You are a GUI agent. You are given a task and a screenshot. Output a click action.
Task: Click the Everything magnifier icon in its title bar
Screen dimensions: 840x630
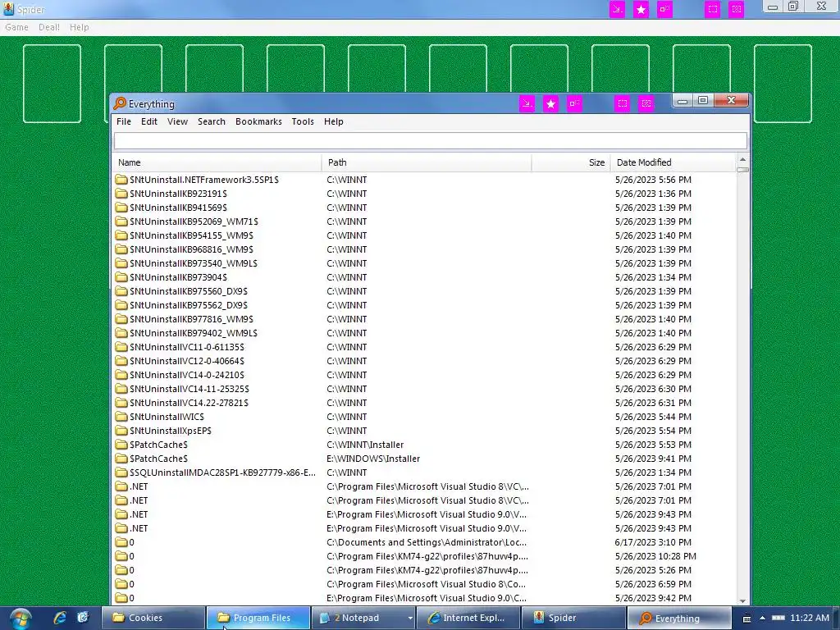click(120, 103)
